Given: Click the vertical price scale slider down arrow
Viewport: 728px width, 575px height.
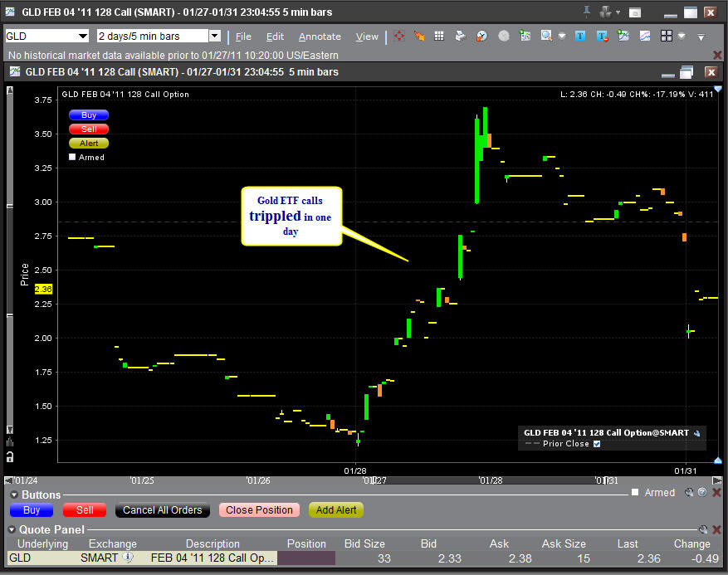Looking at the screenshot, I should click(10, 429).
